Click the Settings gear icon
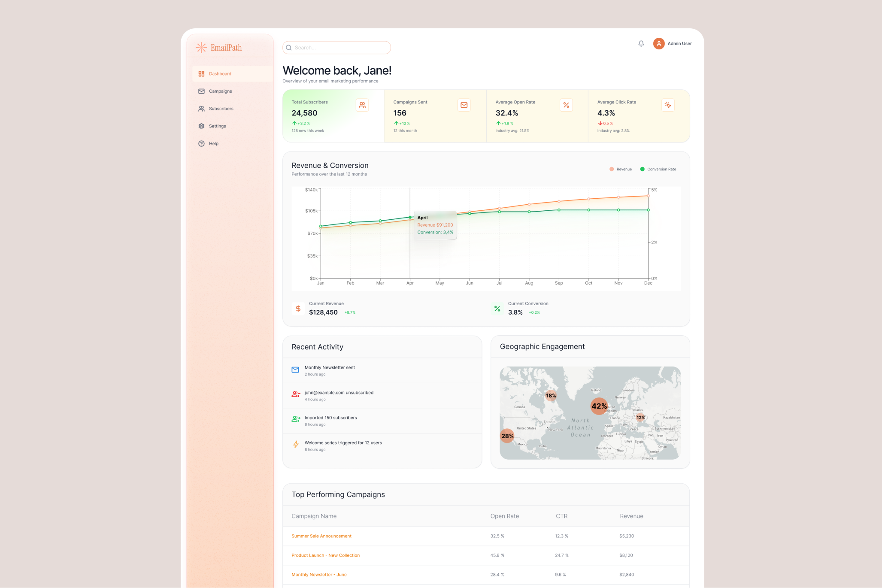This screenshot has width=882, height=588. coord(201,126)
